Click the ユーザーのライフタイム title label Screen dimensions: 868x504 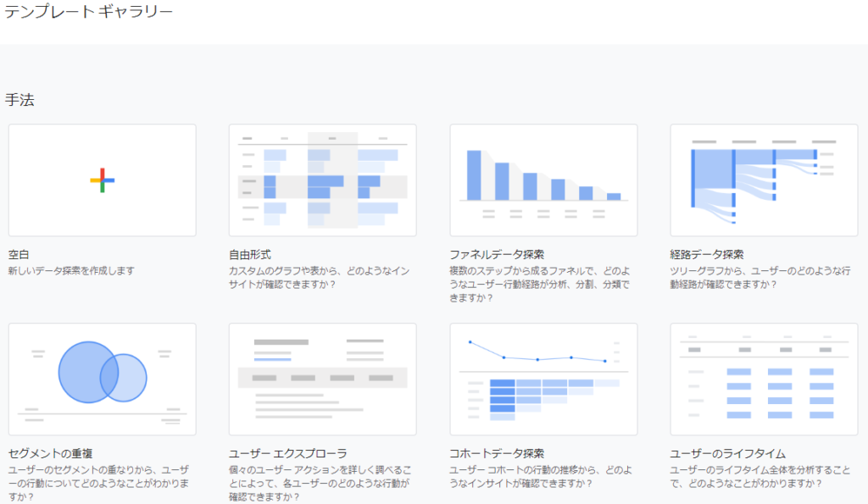[727, 453]
